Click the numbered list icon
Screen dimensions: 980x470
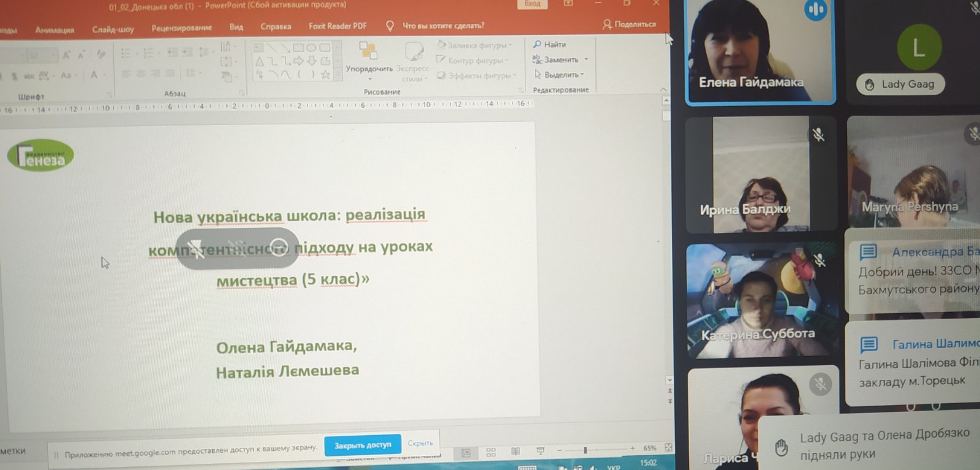148,54
